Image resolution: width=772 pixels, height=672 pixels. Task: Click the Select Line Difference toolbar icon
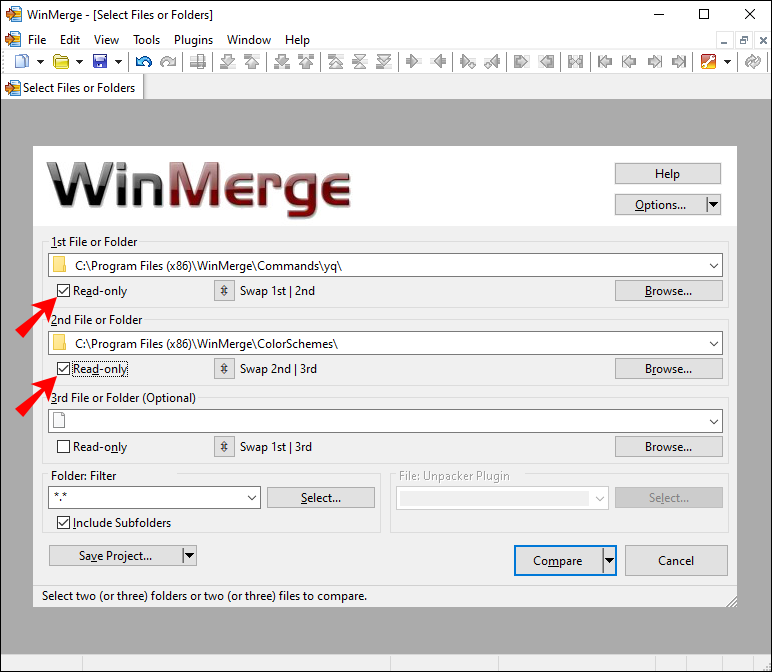click(x=198, y=62)
